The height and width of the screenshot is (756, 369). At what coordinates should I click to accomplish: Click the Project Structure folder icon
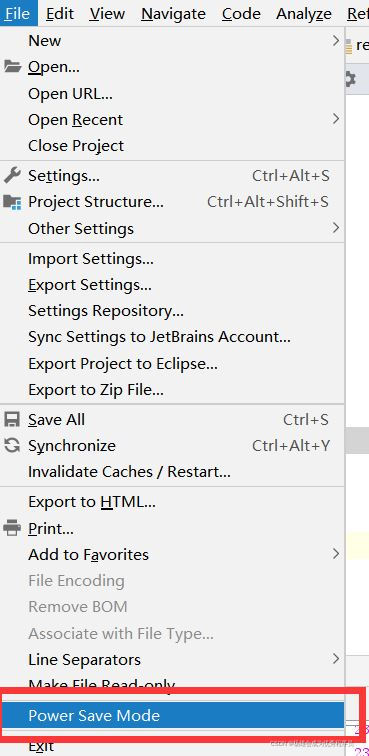click(x=13, y=202)
